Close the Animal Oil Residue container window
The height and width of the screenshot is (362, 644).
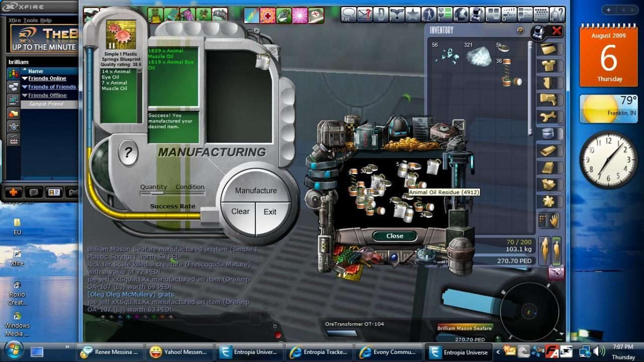pyautogui.click(x=394, y=236)
